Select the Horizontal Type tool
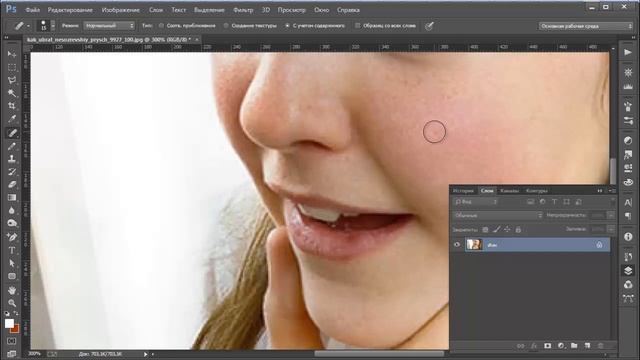Image resolution: width=640 pixels, height=360 pixels. coord(12,250)
